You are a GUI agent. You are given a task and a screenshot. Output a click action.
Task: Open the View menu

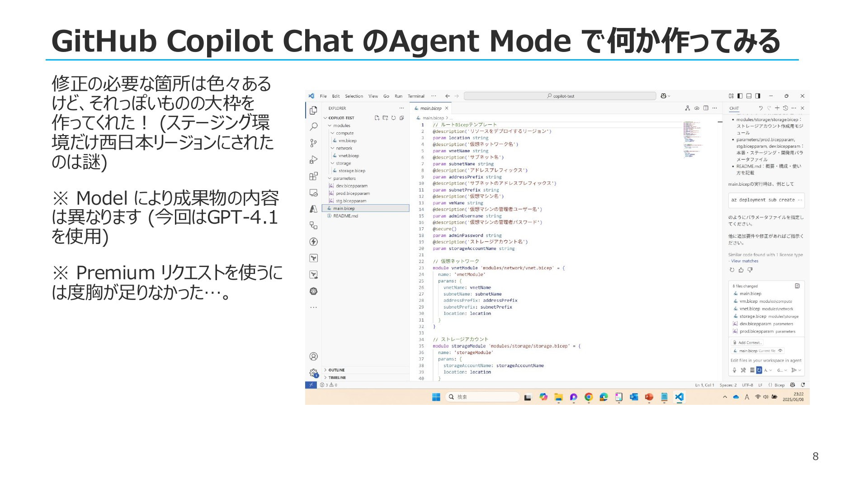point(373,96)
